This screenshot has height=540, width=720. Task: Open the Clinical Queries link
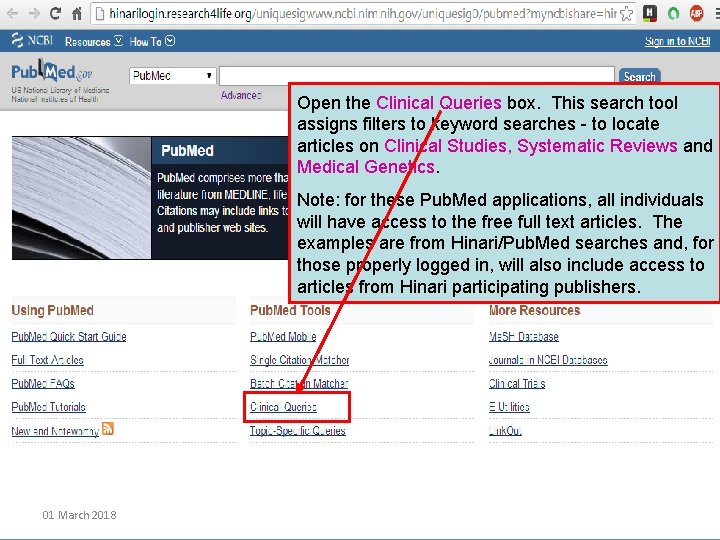tap(283, 407)
